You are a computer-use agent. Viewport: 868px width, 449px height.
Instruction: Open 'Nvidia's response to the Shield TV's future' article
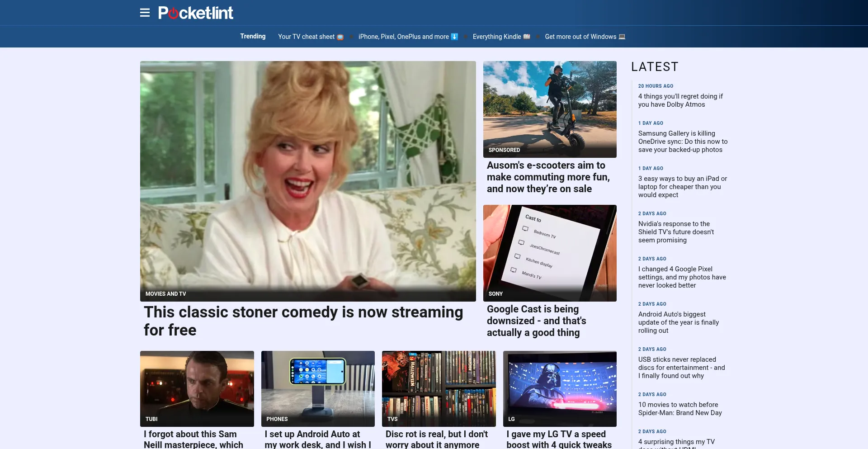[676, 232]
